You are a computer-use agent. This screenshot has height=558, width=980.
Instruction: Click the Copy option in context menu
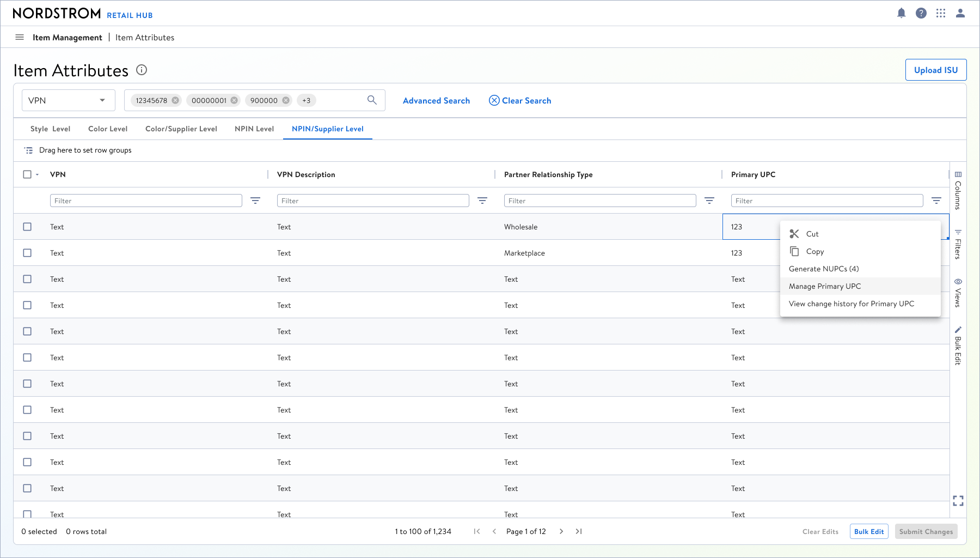860,251
